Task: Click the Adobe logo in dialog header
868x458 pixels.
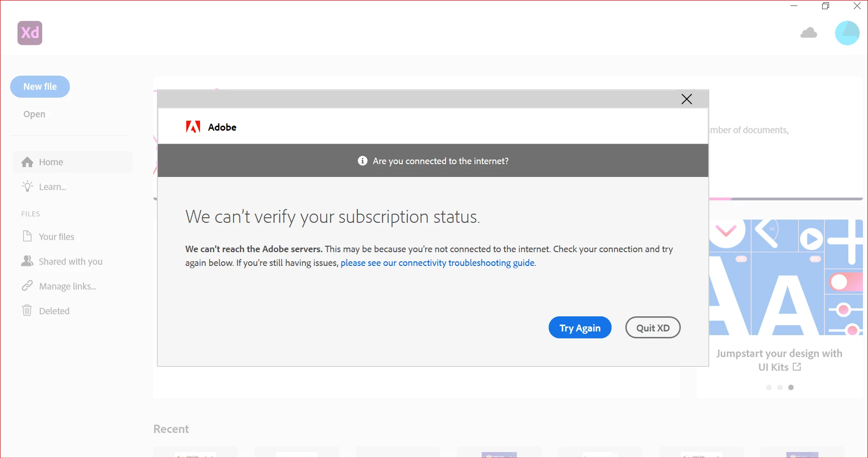Action: click(x=193, y=127)
